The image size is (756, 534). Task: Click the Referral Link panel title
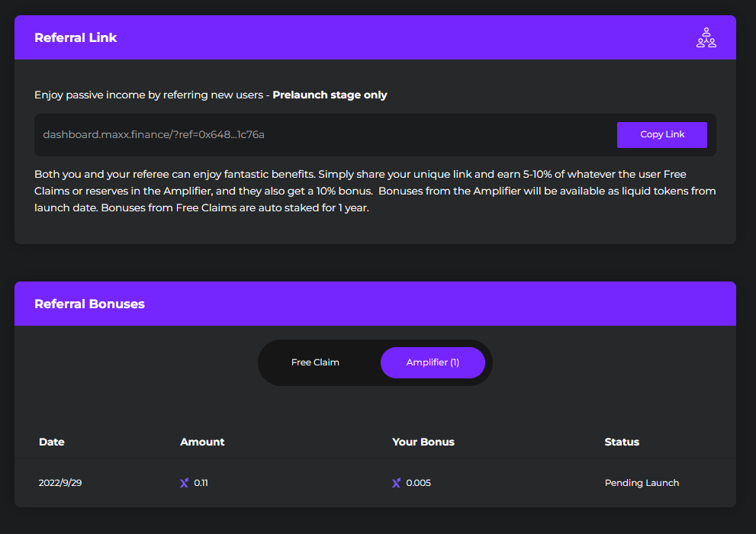click(x=76, y=37)
